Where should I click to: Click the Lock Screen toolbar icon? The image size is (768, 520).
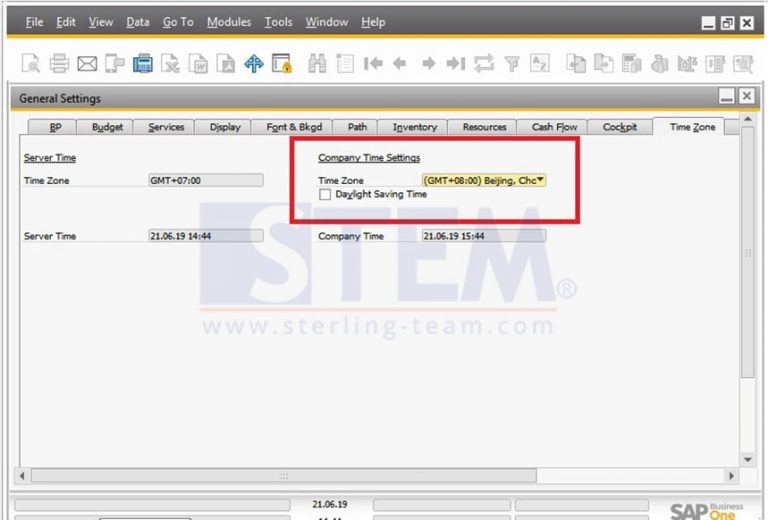pyautogui.click(x=282, y=64)
